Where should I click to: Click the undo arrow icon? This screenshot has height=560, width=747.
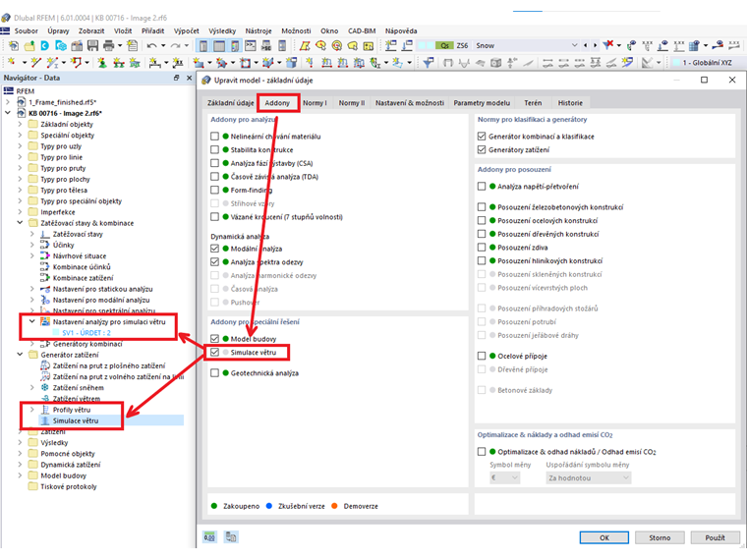point(152,46)
